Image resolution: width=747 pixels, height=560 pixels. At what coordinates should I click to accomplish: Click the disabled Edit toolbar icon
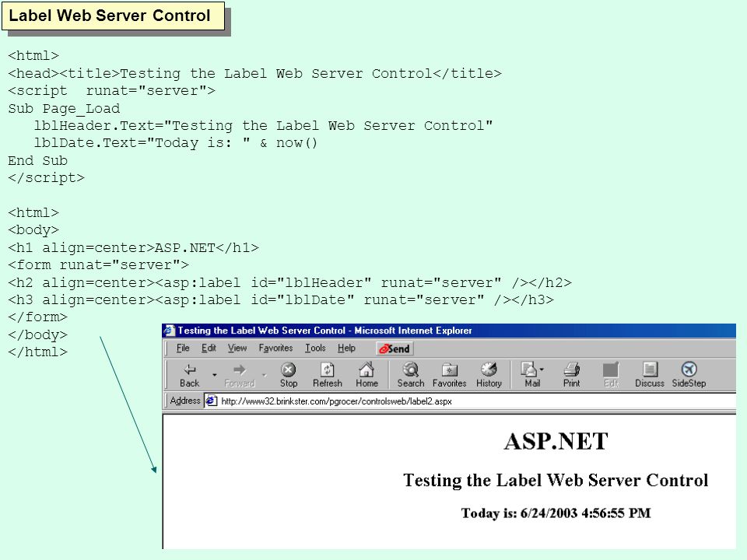point(611,375)
